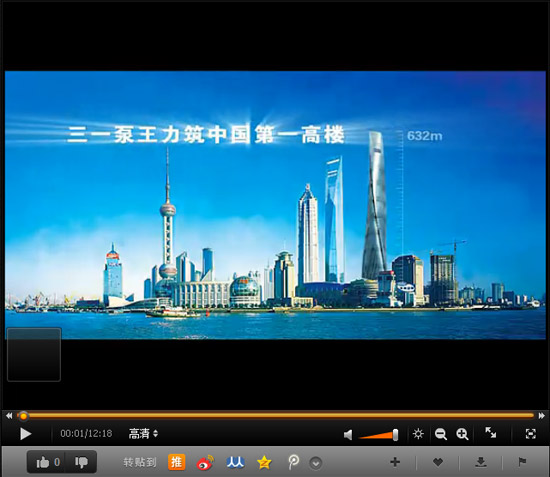This screenshot has width=550, height=477.
Task: Dislike the video with thumbs down
Action: 81,462
